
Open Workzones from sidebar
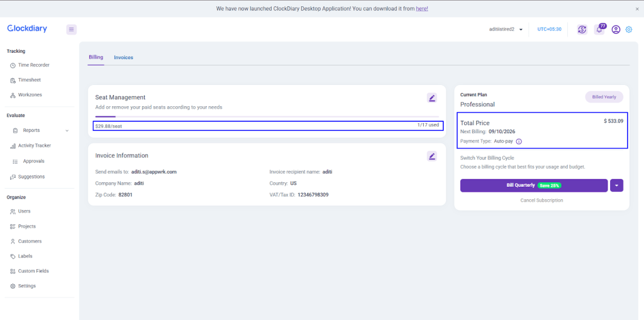click(x=30, y=95)
